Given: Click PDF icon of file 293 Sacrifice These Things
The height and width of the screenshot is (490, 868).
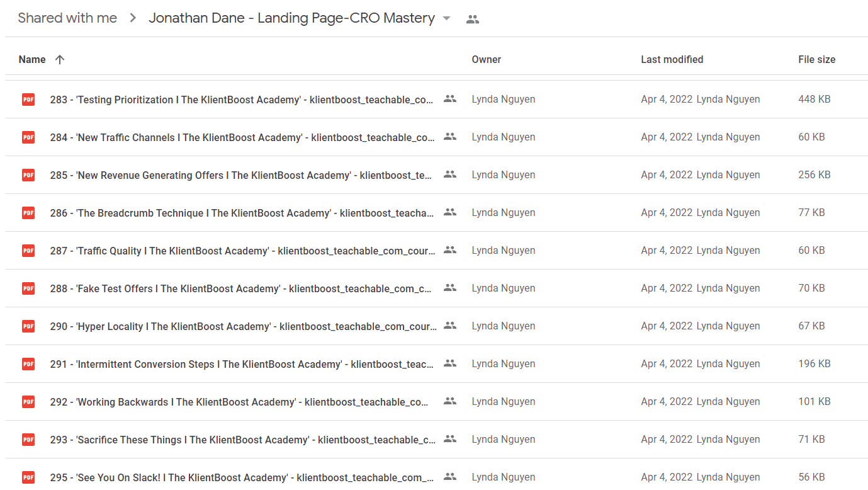Looking at the screenshot, I should coord(28,440).
